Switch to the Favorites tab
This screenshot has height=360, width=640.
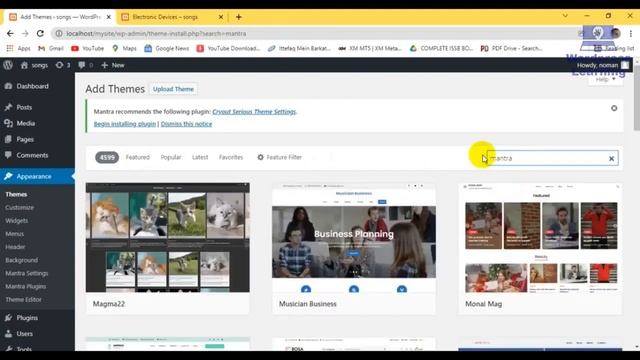231,157
